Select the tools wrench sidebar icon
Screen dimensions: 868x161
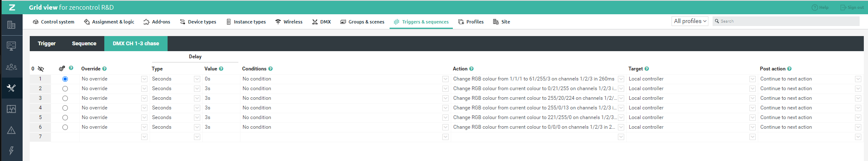[x=11, y=88]
